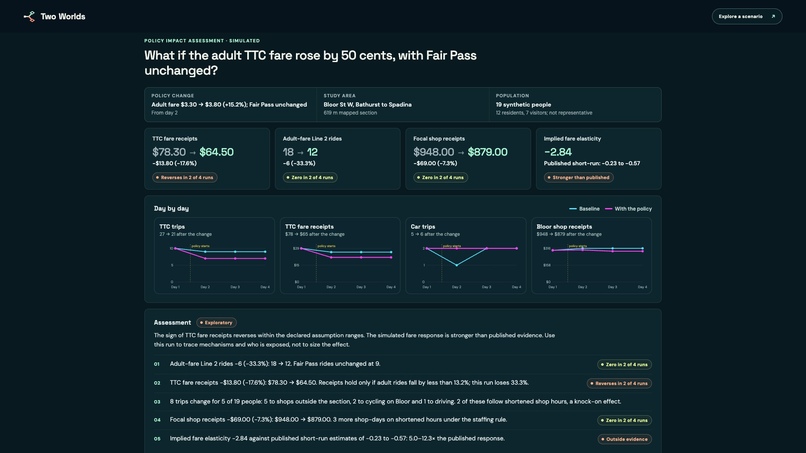806x453 pixels.
Task: Click the Exploratory assessment badge
Action: click(x=216, y=322)
